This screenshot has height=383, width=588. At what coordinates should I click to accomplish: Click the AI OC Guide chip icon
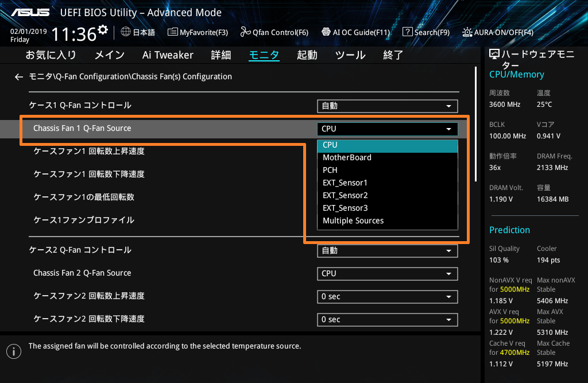point(326,32)
